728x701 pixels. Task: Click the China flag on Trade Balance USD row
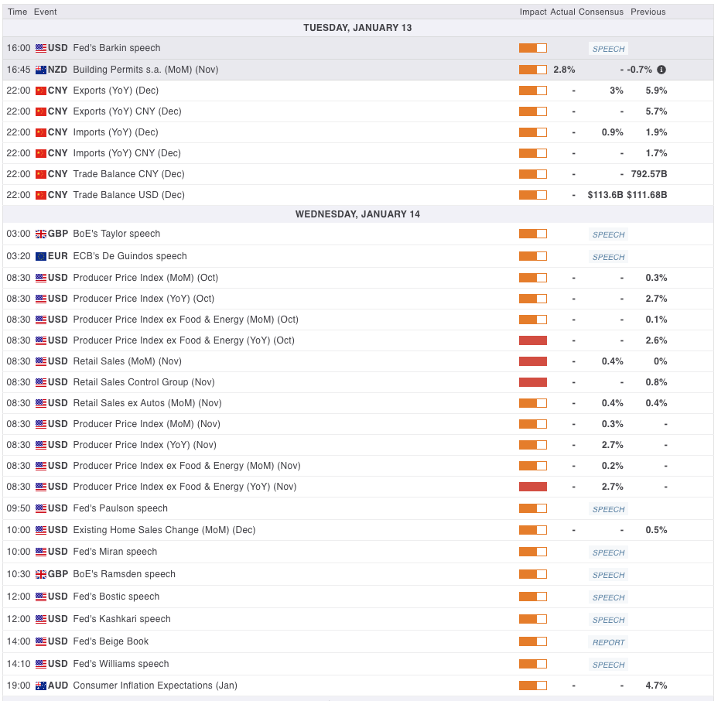pos(41,195)
